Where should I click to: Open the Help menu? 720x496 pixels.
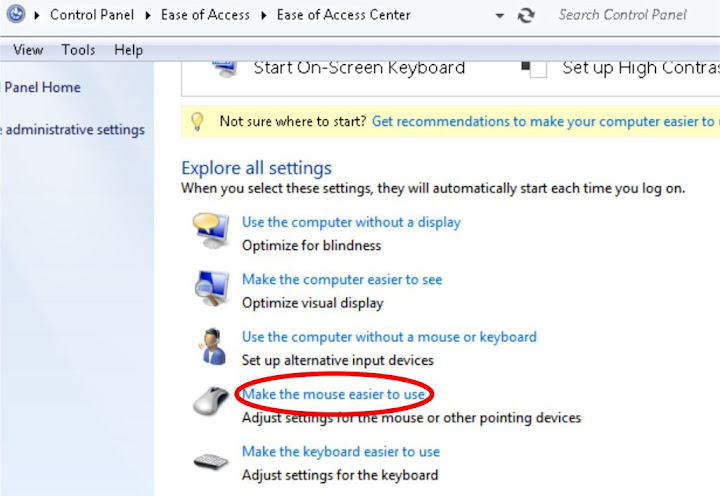tap(128, 50)
